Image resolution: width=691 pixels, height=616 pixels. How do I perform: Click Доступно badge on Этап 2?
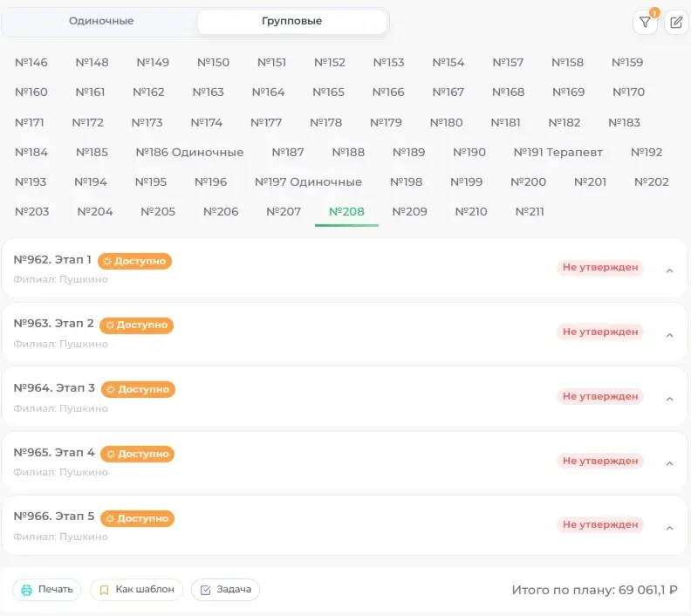[136, 325]
